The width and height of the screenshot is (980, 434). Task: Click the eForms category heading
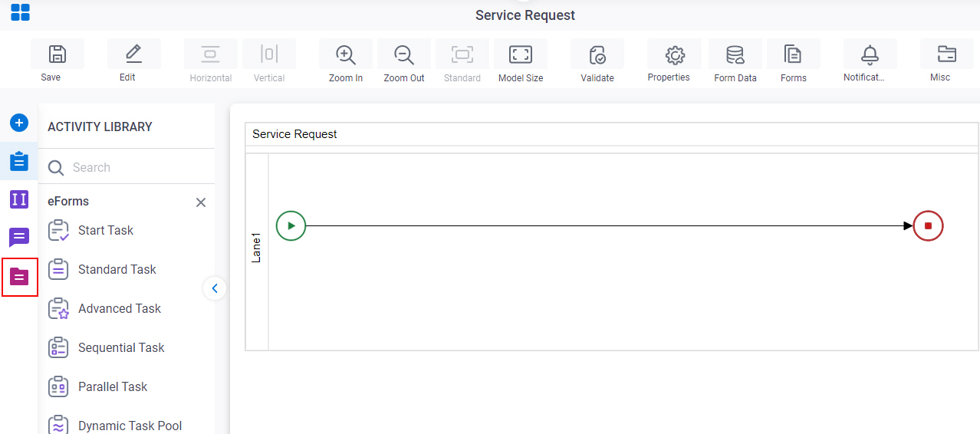pyautogui.click(x=68, y=201)
